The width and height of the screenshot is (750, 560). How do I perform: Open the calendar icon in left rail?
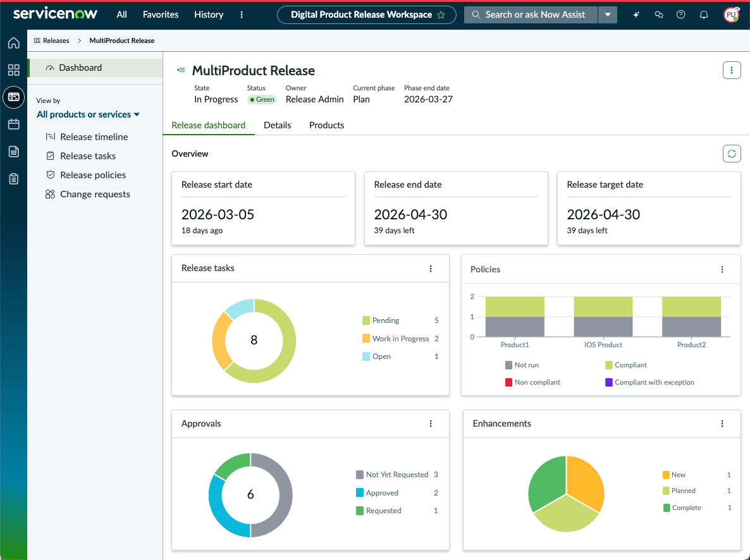[13, 125]
